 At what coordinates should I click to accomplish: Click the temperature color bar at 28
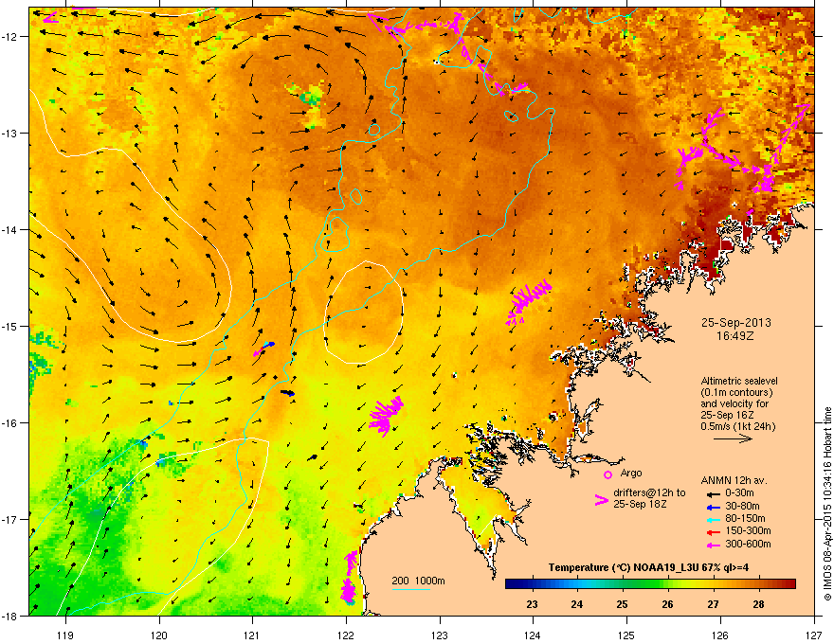tap(758, 583)
